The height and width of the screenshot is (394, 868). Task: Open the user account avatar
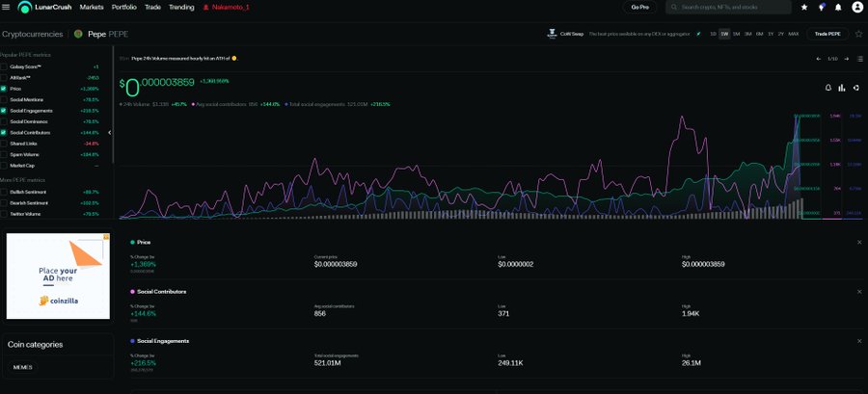857,7
